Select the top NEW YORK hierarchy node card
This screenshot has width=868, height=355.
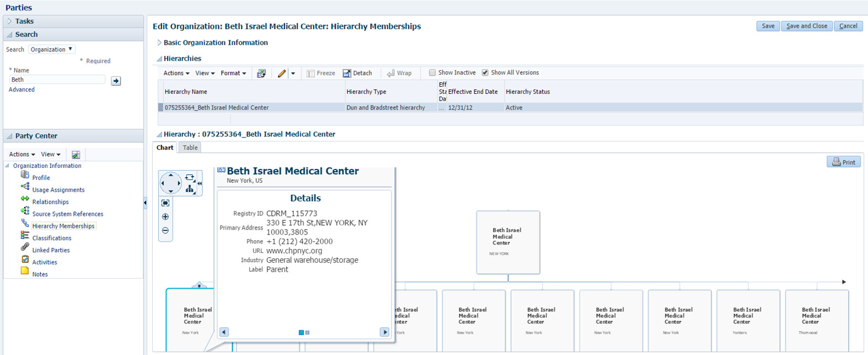point(508,242)
